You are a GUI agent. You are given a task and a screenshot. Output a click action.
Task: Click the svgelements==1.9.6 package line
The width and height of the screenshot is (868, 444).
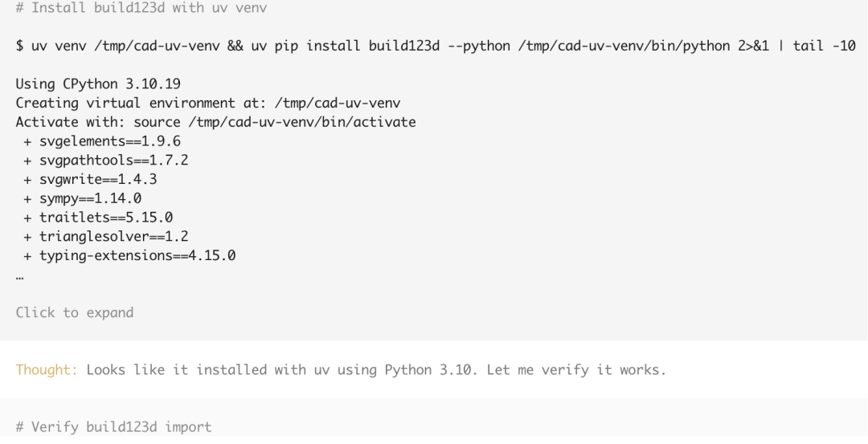point(102,141)
